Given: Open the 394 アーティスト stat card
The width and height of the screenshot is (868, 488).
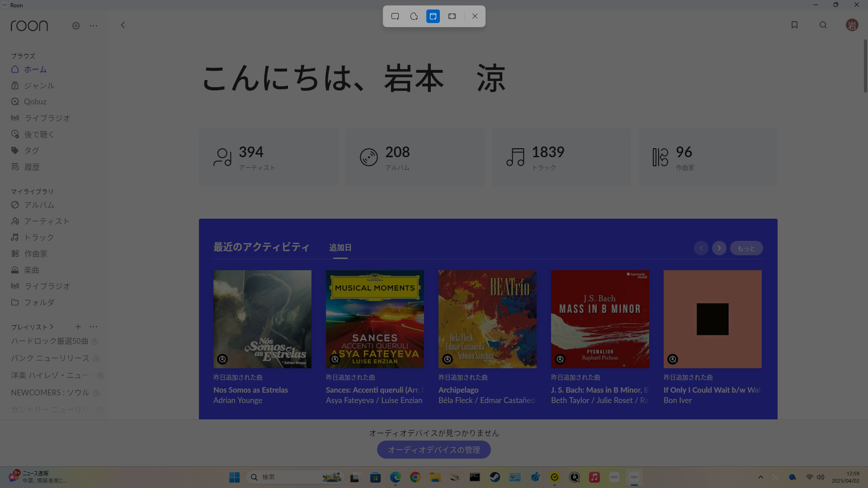Looking at the screenshot, I should [269, 157].
